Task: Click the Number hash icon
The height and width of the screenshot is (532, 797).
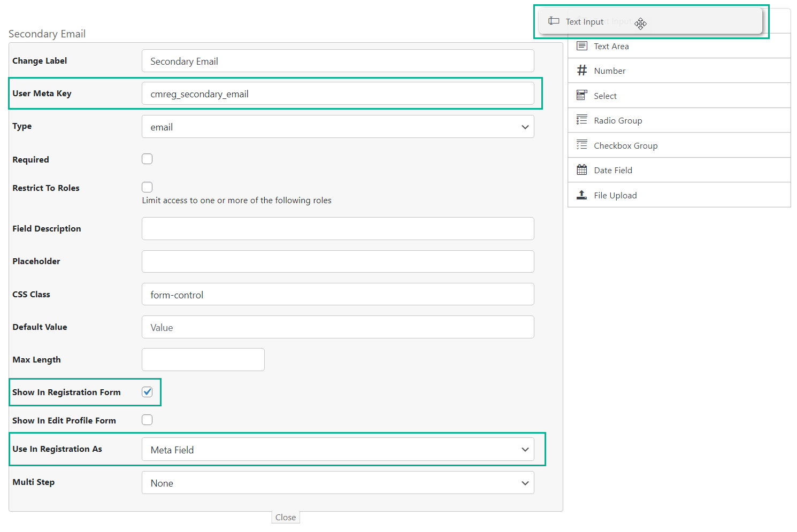Action: pyautogui.click(x=582, y=71)
